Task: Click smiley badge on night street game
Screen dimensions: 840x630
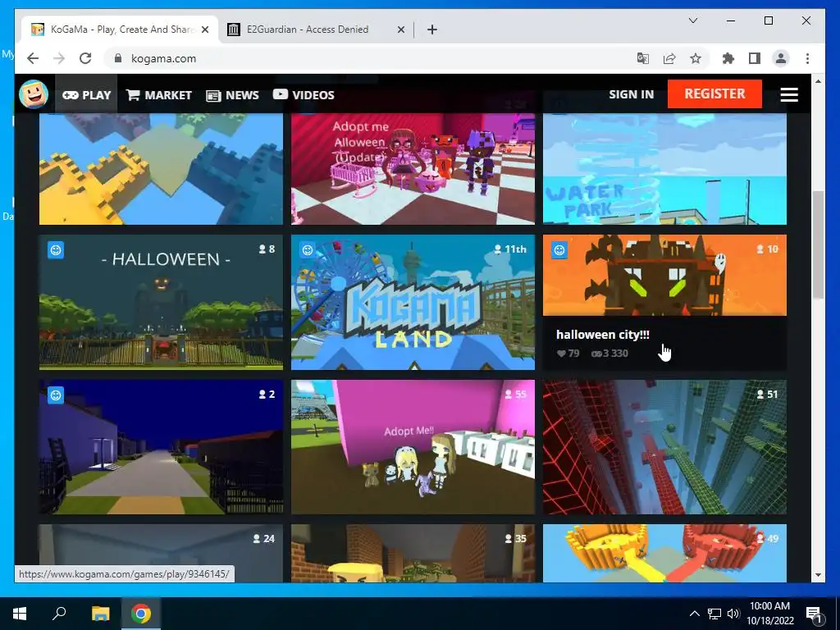Action: coord(56,395)
